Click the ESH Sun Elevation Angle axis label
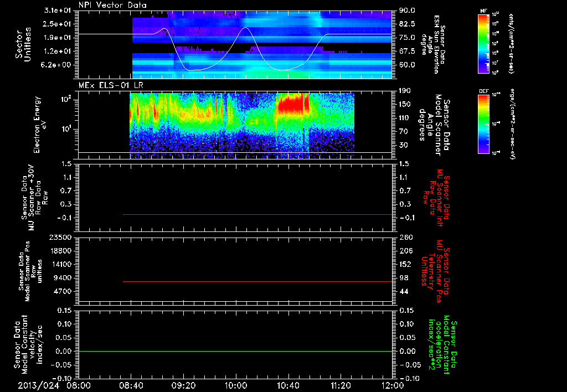The height and width of the screenshot is (392, 567). [x=433, y=44]
